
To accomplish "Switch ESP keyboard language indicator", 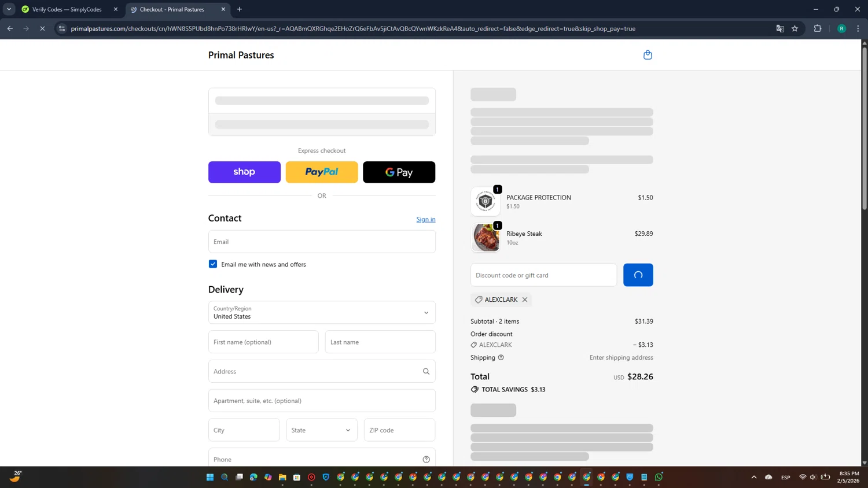I will 785,477.
